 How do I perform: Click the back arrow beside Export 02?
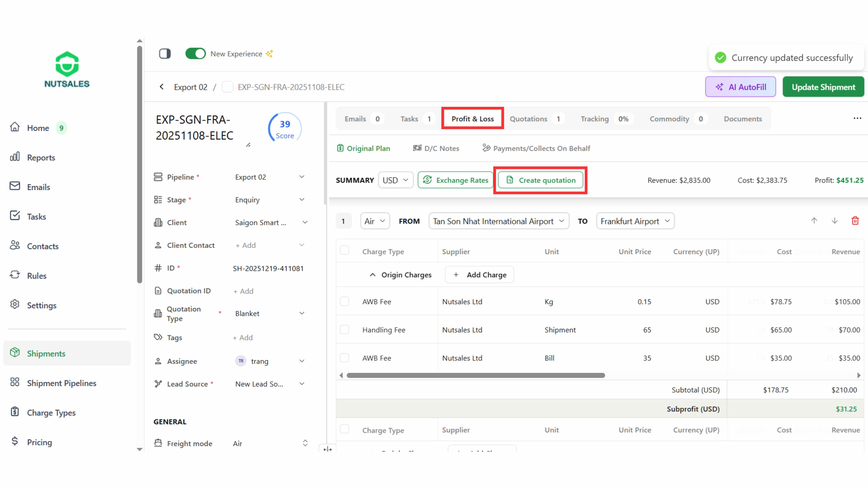tap(162, 87)
